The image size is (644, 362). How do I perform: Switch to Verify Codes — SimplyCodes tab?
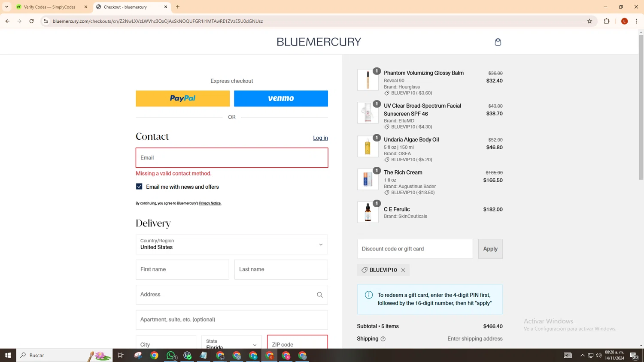click(x=49, y=7)
